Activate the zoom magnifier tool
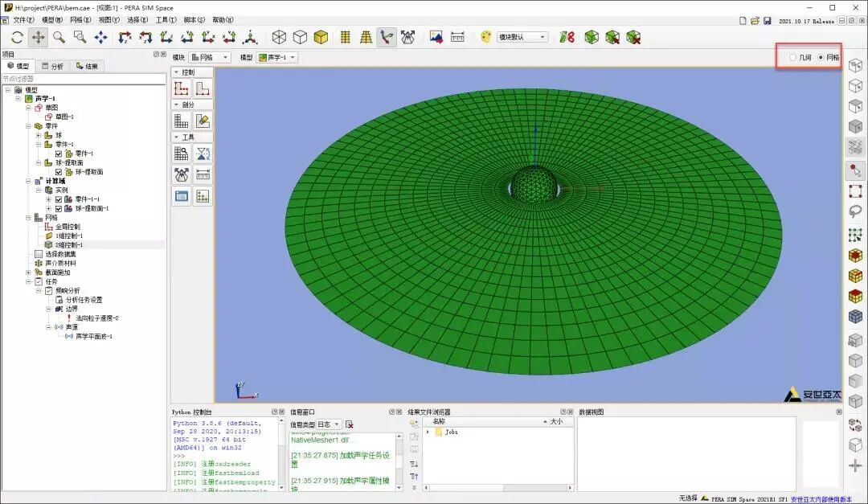This screenshot has width=868, height=504. 59,37
